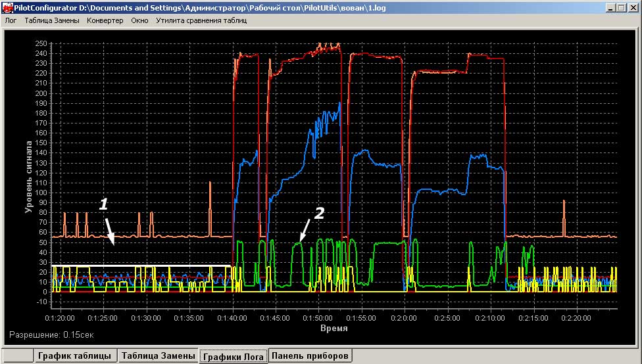
Task: Click the 0:2:10:00 time label
Action: pos(490,318)
